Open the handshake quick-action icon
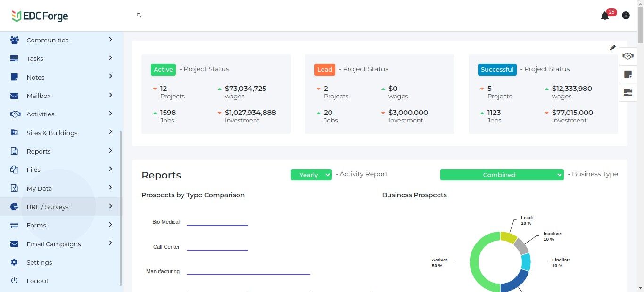This screenshot has height=292, width=644. 627,56
